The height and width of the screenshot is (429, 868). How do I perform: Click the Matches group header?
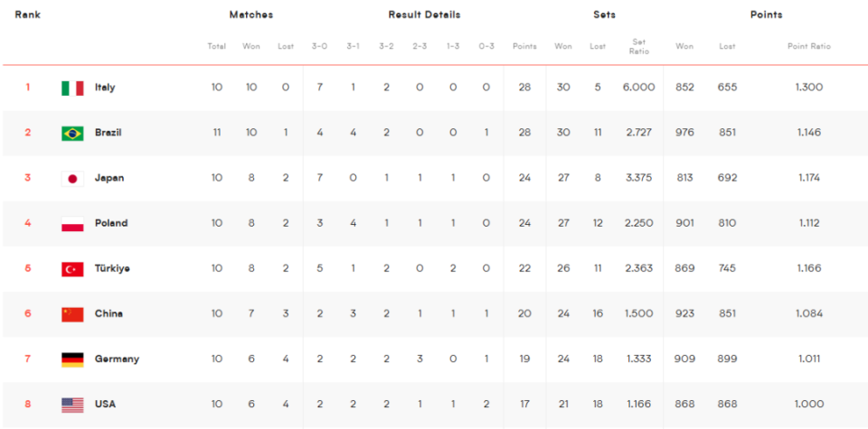coord(251,15)
